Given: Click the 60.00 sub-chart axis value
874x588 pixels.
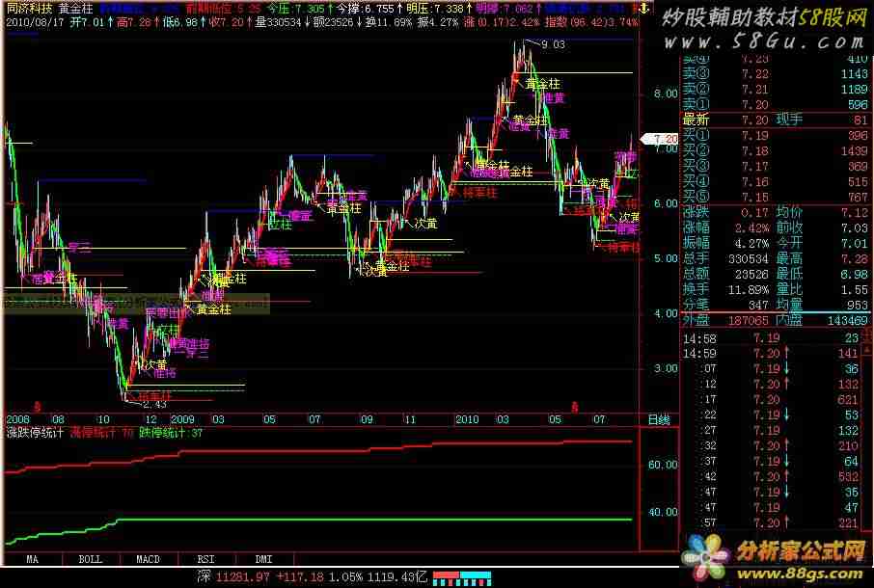Looking at the screenshot, I should [x=663, y=465].
